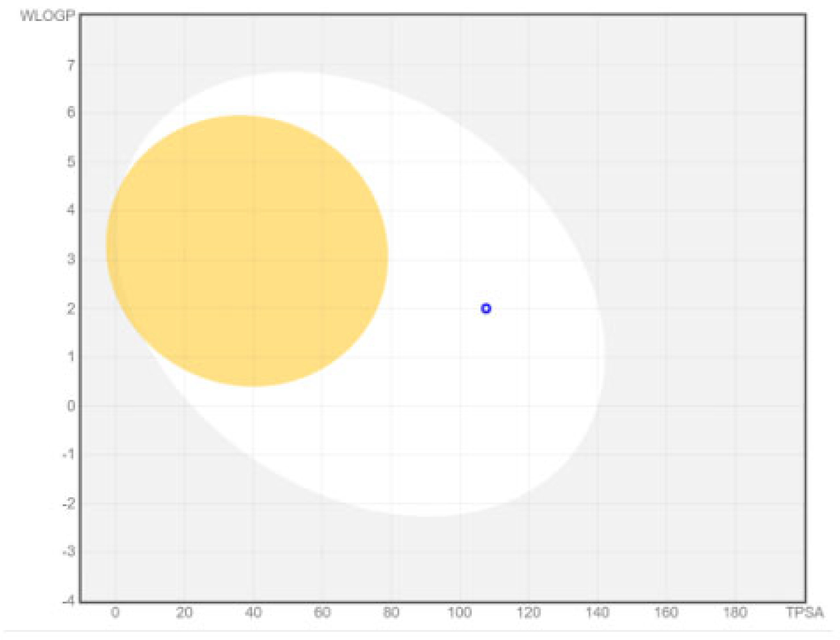This screenshot has width=840, height=640.
Task: Click the blue molecule data point
Action: pyautogui.click(x=486, y=309)
